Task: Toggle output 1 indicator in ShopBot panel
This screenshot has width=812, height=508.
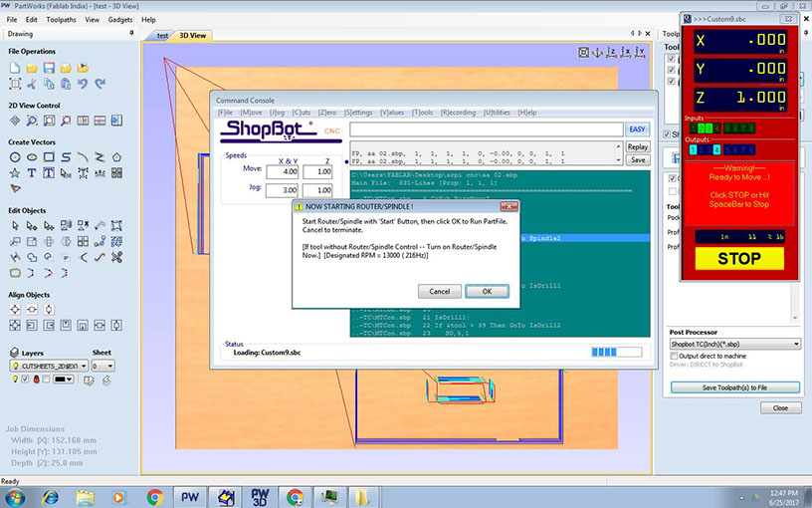Action: tap(693, 149)
